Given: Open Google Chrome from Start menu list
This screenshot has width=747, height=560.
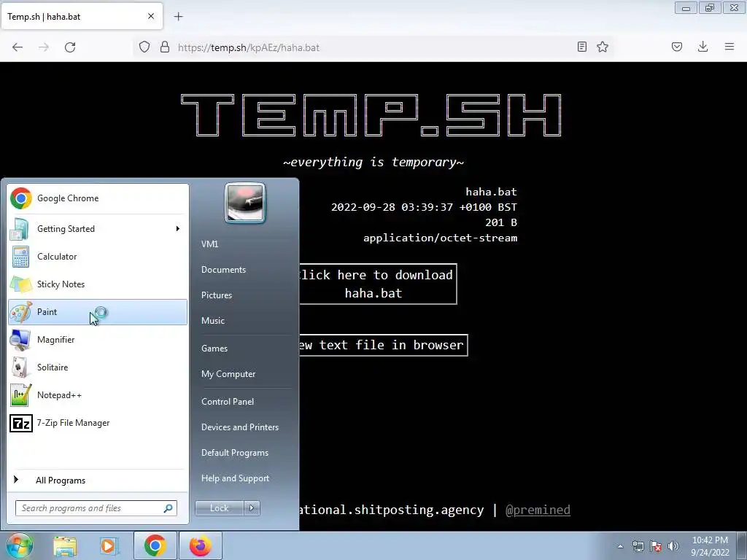Looking at the screenshot, I should pos(98,198).
